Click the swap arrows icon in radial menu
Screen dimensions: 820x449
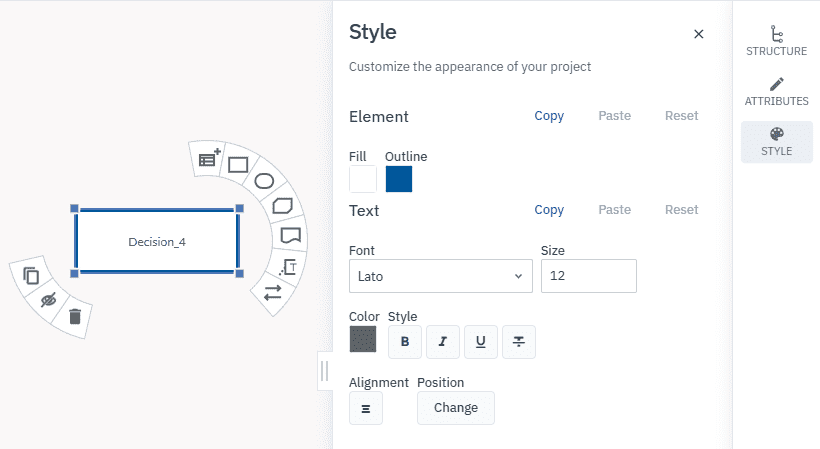point(272,293)
